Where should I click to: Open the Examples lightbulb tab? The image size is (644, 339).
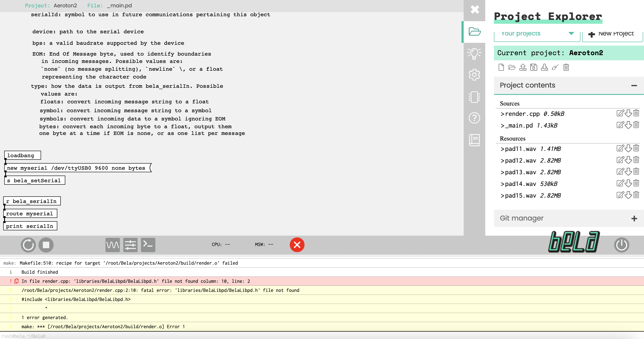(x=474, y=53)
